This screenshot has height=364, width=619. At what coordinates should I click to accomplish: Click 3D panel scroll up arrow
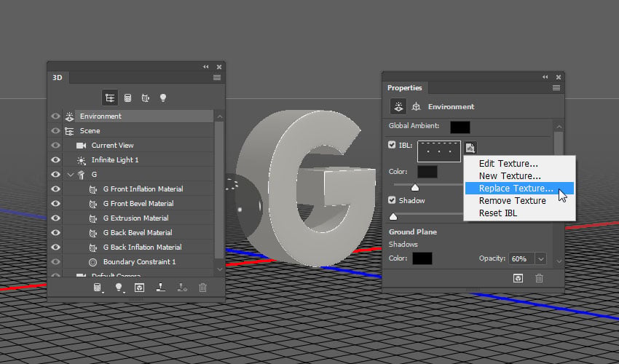[220, 117]
